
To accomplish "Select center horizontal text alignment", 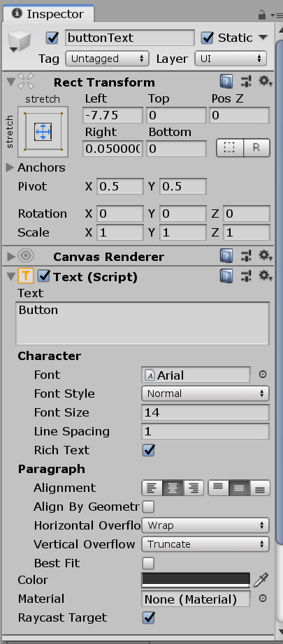I will (x=173, y=488).
